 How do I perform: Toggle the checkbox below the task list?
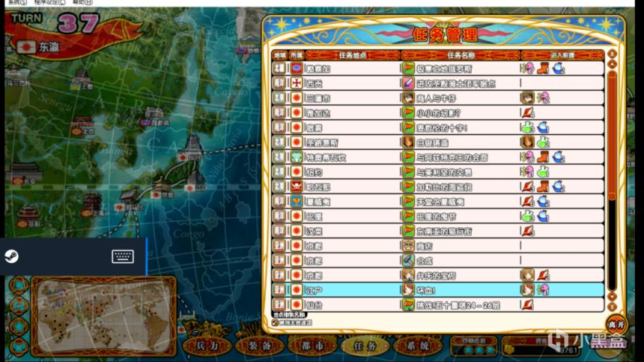tap(275, 323)
